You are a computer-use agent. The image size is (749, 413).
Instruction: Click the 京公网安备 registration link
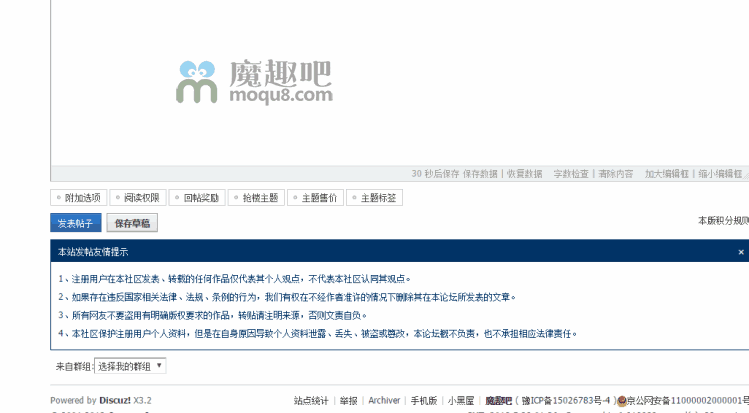pyautogui.click(x=688, y=401)
